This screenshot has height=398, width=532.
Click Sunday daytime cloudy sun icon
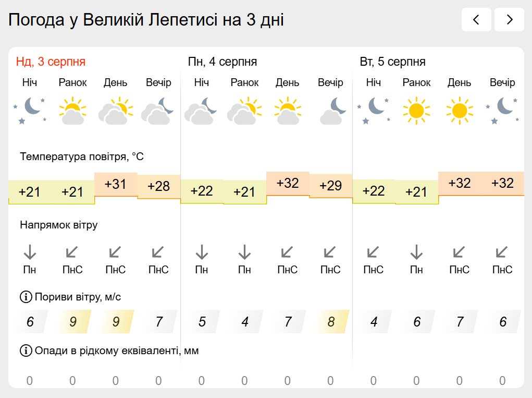(115, 111)
